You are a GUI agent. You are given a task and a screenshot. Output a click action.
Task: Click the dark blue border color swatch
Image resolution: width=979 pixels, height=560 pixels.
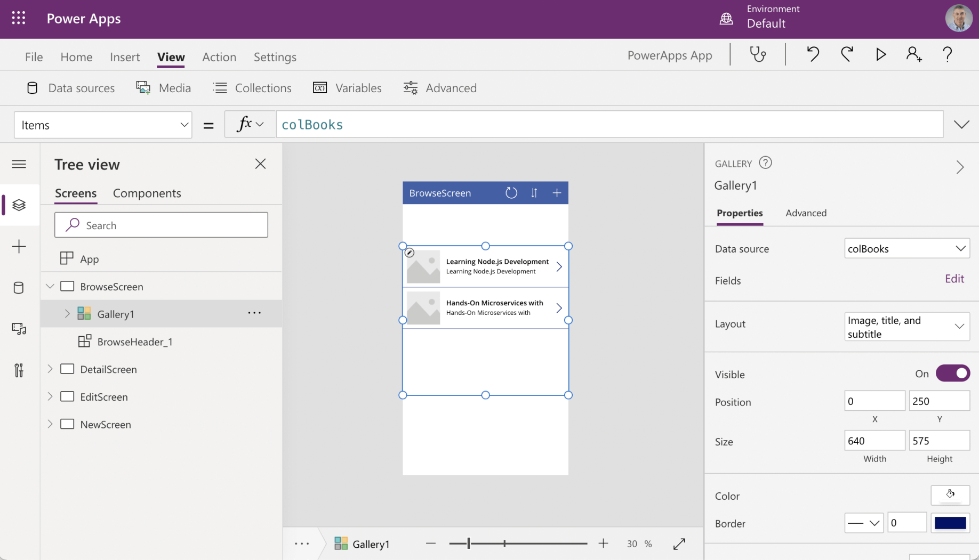tap(950, 523)
